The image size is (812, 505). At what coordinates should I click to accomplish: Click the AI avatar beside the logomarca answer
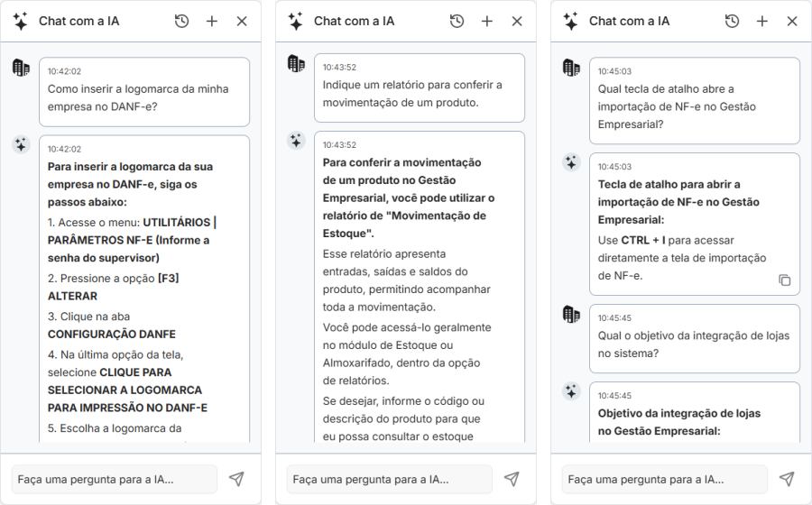[x=21, y=145]
